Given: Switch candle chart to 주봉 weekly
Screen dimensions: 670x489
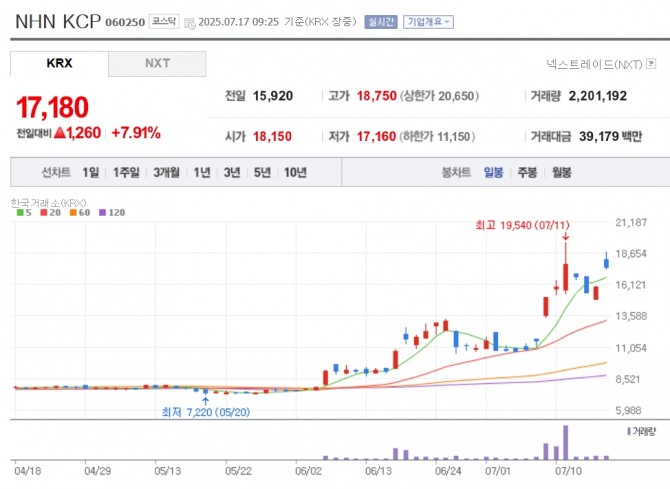Looking at the screenshot, I should click(x=527, y=172).
